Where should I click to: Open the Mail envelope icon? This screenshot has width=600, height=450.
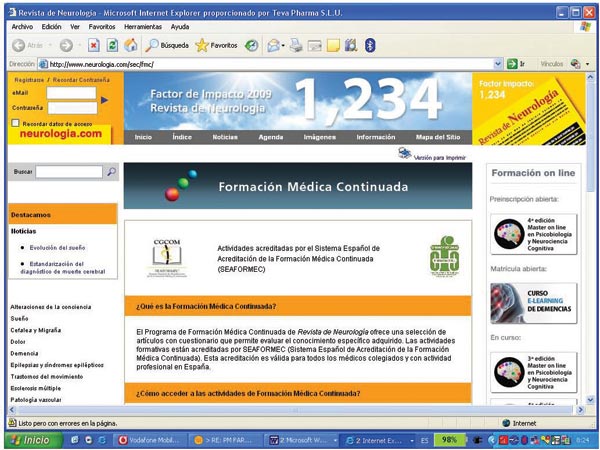[x=273, y=46]
